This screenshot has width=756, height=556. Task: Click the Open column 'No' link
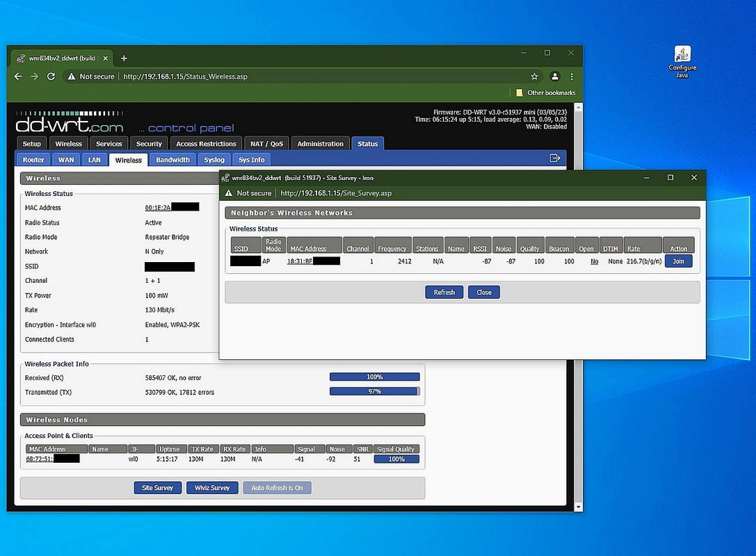[x=595, y=261]
